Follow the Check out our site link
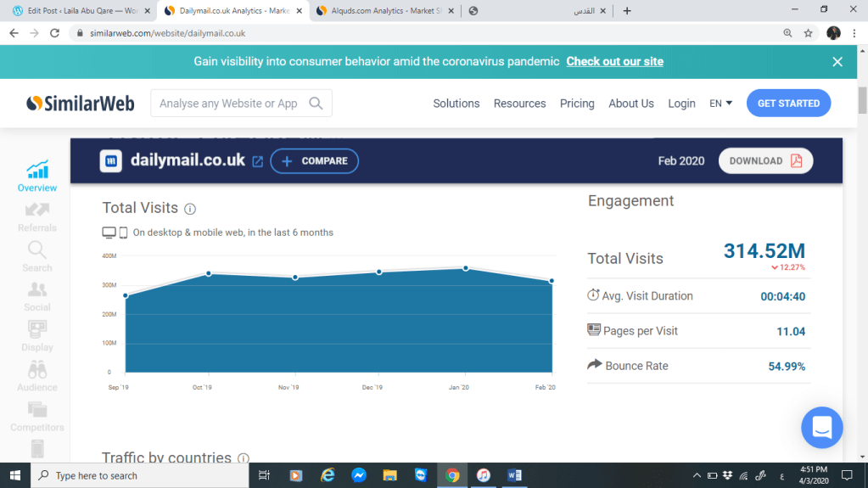This screenshot has height=488, width=868. pos(614,62)
